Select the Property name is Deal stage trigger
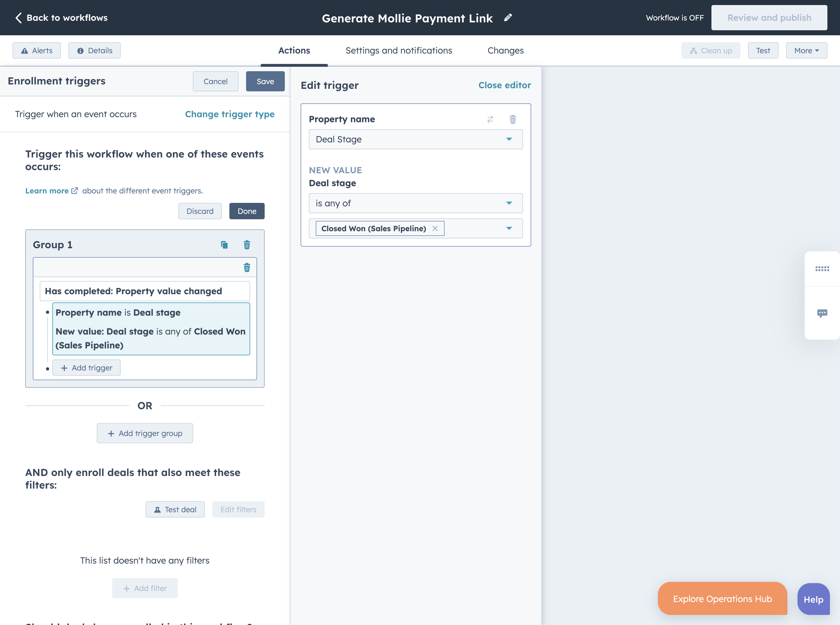This screenshot has height=625, width=840. 151,328
